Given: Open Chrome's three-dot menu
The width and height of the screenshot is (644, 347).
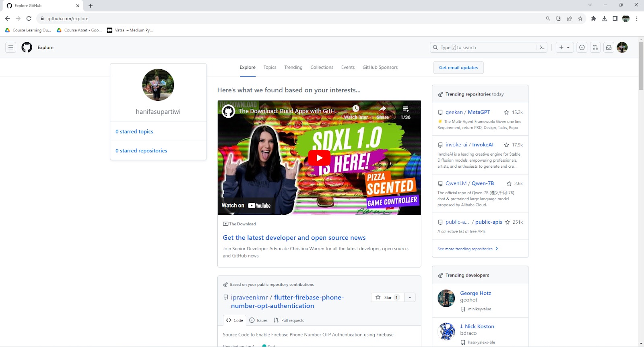Looking at the screenshot, I should coord(637,19).
